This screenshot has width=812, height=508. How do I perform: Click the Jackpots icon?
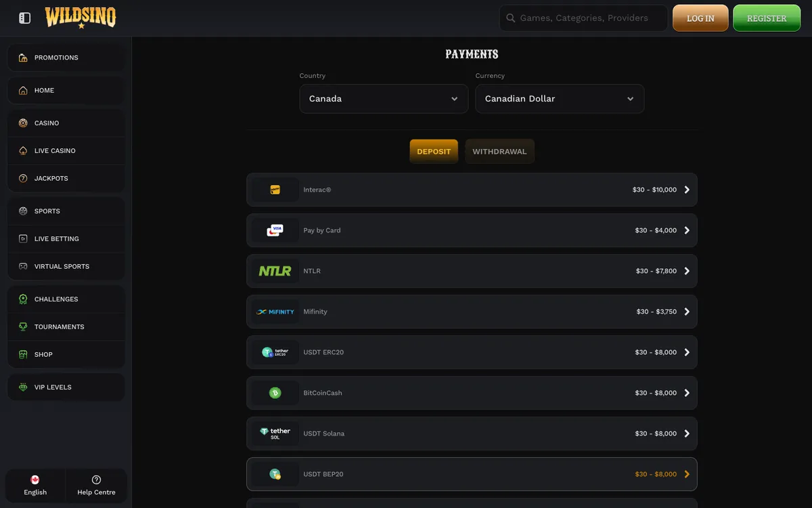click(x=23, y=178)
